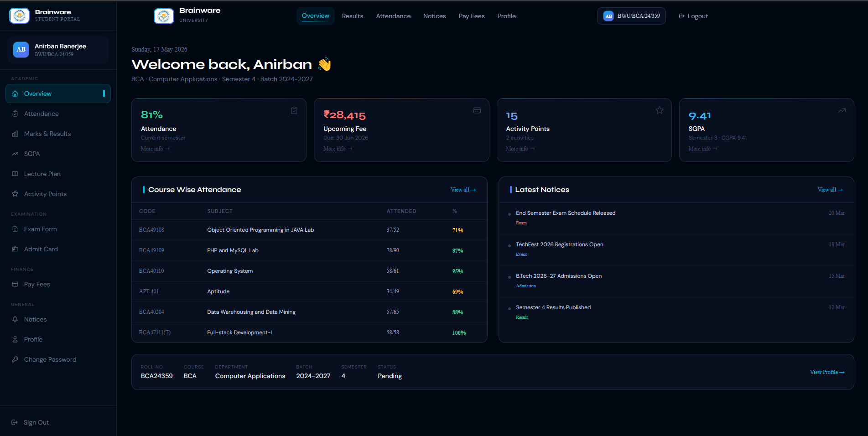This screenshot has height=436, width=868.
Task: Click the logout icon in the top header
Action: click(x=682, y=16)
